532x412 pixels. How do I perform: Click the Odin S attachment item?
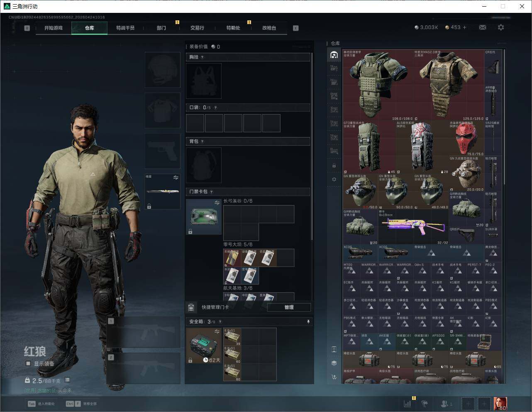422,271
